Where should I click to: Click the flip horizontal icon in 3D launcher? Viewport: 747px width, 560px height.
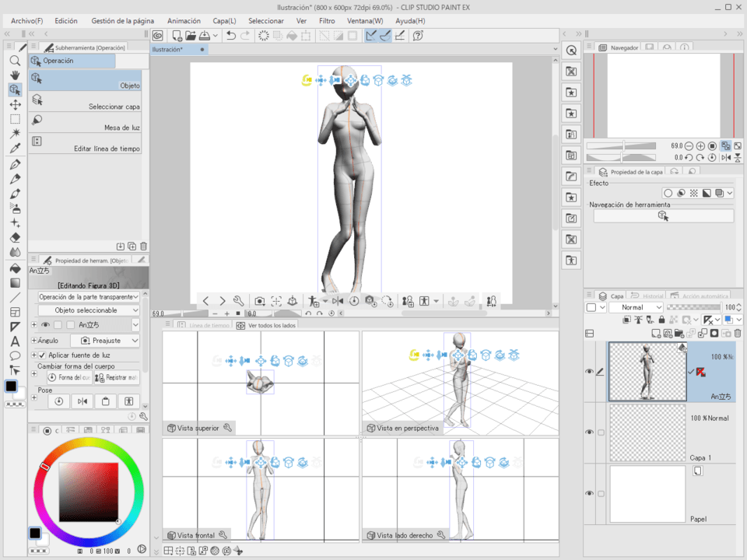(x=338, y=301)
